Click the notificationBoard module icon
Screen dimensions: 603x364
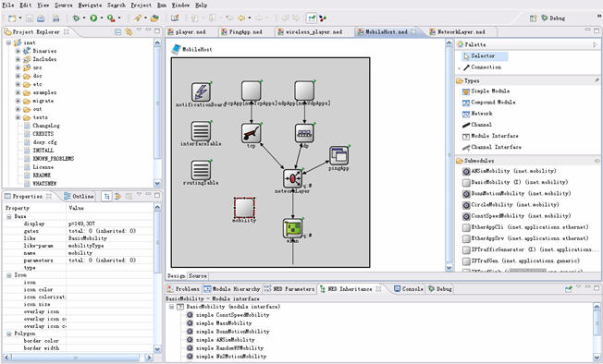[x=201, y=92]
